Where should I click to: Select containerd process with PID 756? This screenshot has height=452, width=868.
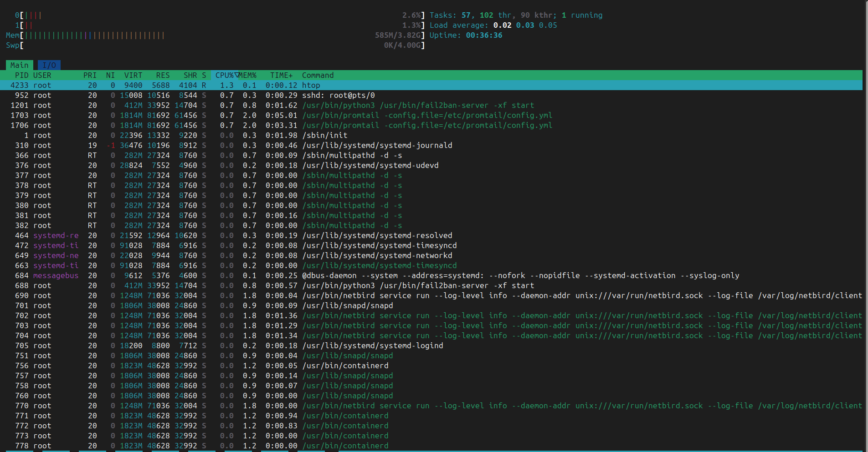pos(431,366)
